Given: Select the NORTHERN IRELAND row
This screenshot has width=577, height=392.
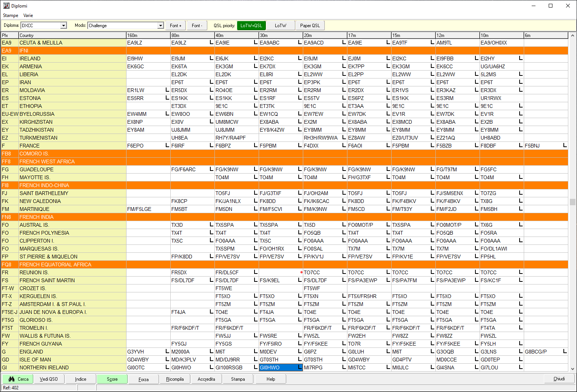Looking at the screenshot, I should (284, 367).
